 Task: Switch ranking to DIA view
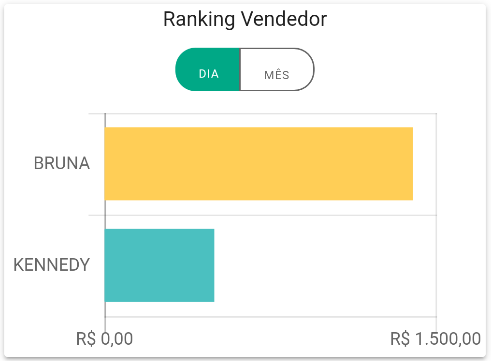pyautogui.click(x=208, y=69)
